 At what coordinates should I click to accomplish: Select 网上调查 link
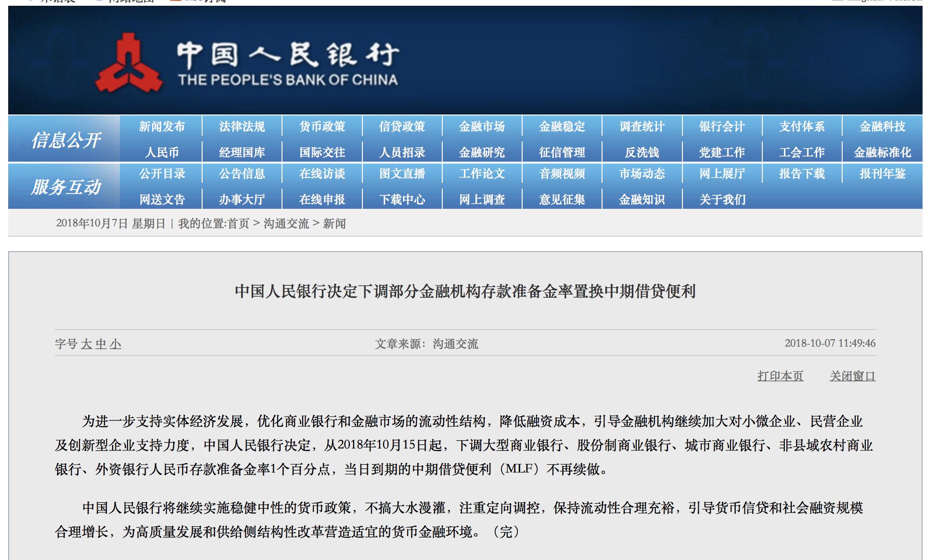pyautogui.click(x=482, y=199)
